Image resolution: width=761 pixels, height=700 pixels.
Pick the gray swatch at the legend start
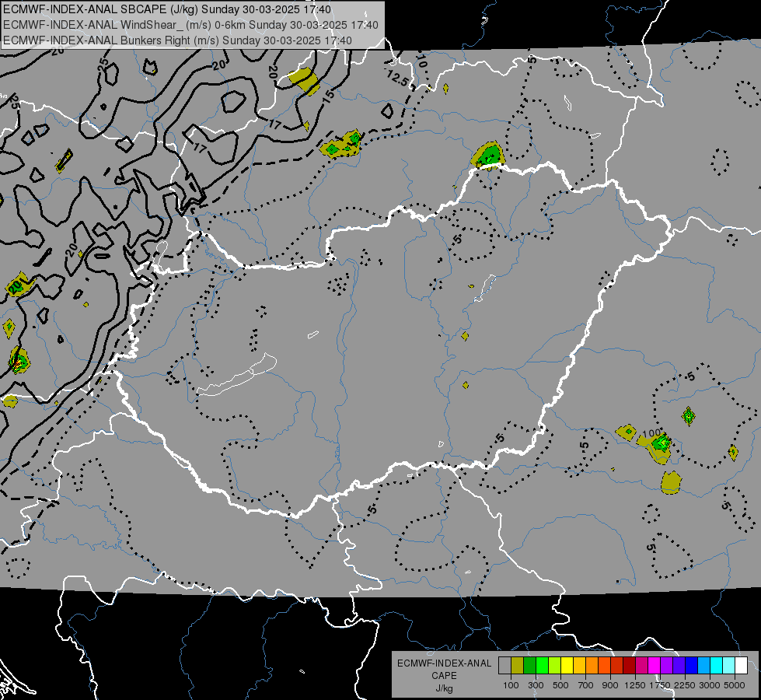pyautogui.click(x=504, y=666)
